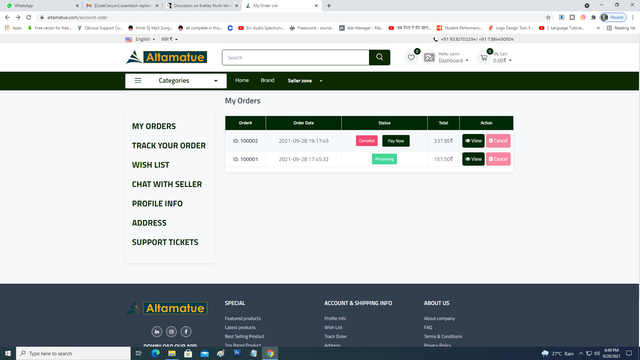Click the Windows taskbar search box
Screen dimensions: 640x360
(x=73, y=353)
